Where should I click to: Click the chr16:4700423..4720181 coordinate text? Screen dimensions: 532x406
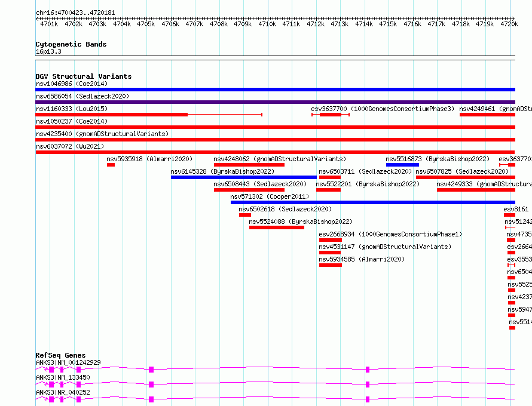(x=75, y=13)
